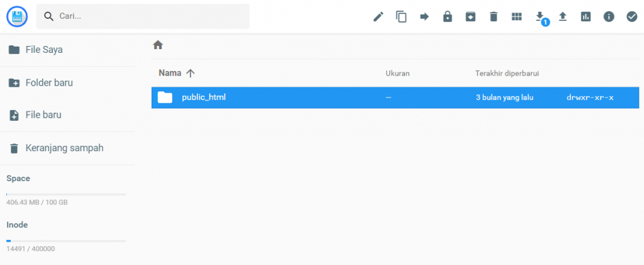Click the Inode usage progress bar
The height and width of the screenshot is (265, 644).
66,240
